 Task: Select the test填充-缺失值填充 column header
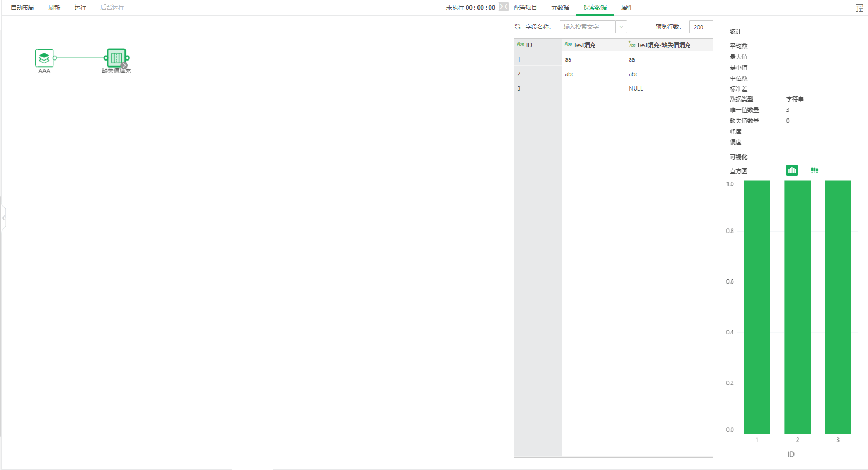664,45
